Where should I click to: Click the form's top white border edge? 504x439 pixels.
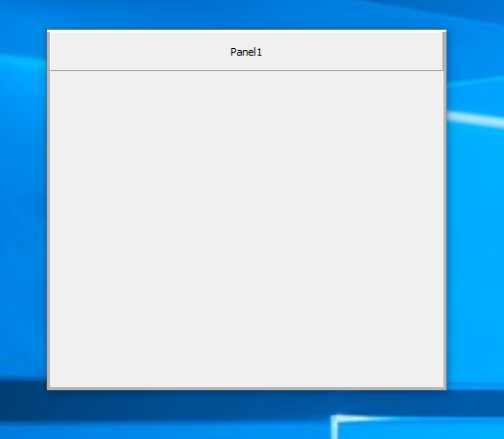[247, 31]
